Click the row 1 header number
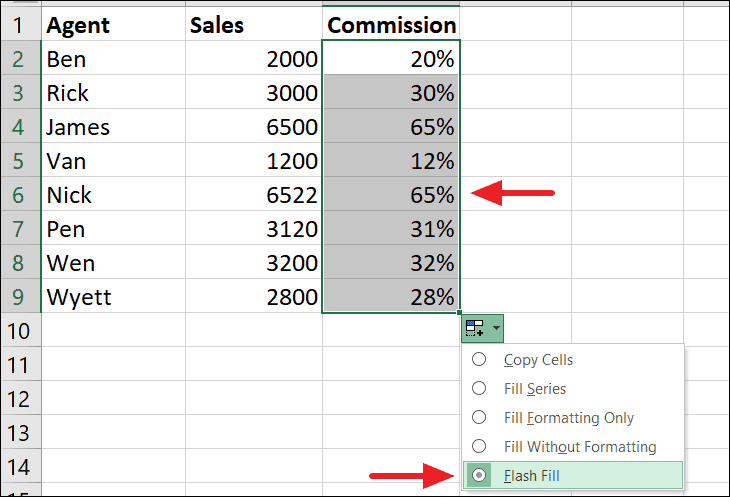The width and height of the screenshot is (730, 497). pos(20,24)
